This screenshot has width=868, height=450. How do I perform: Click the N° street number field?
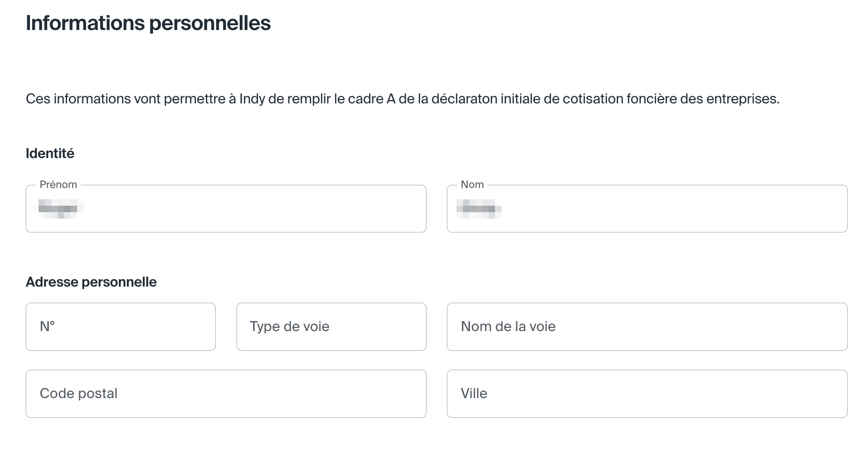120,327
